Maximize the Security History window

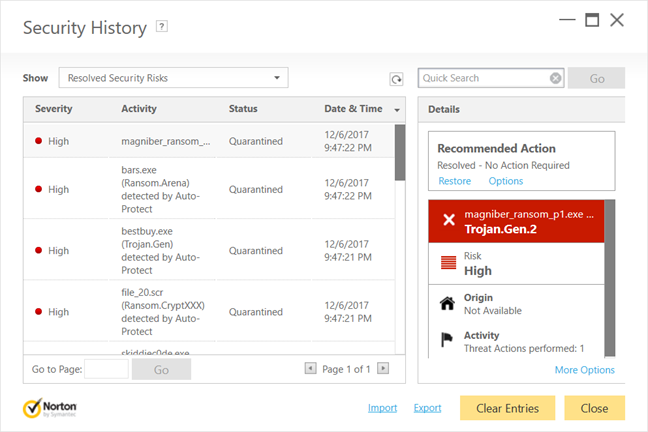[592, 19]
